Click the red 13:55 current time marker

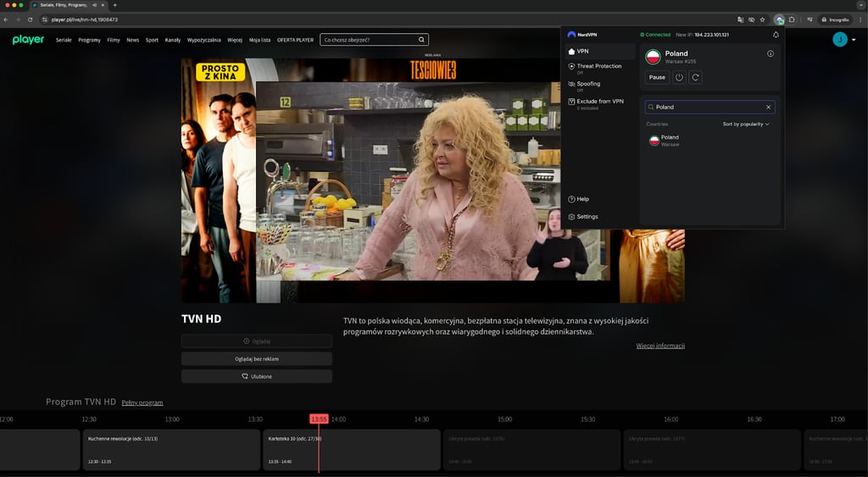319,419
